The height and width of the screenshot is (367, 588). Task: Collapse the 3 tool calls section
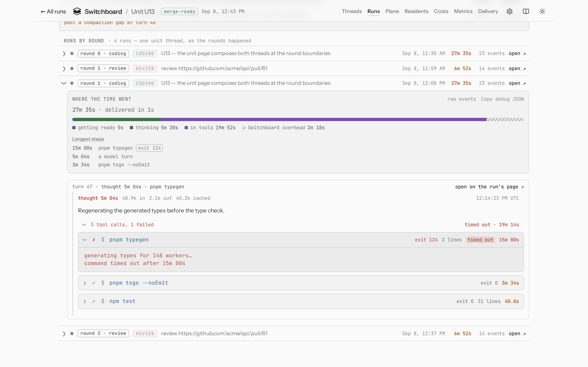[84, 225]
